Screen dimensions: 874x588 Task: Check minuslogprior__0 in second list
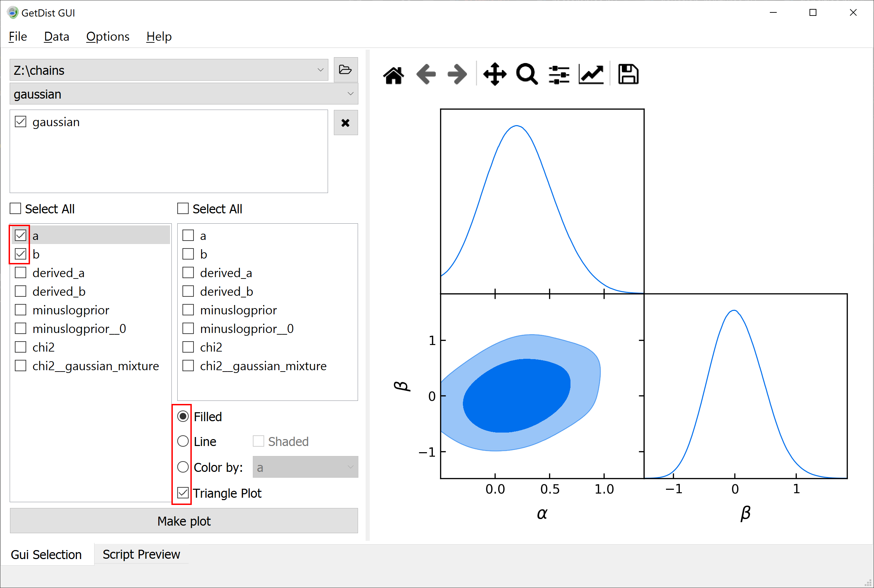click(188, 328)
